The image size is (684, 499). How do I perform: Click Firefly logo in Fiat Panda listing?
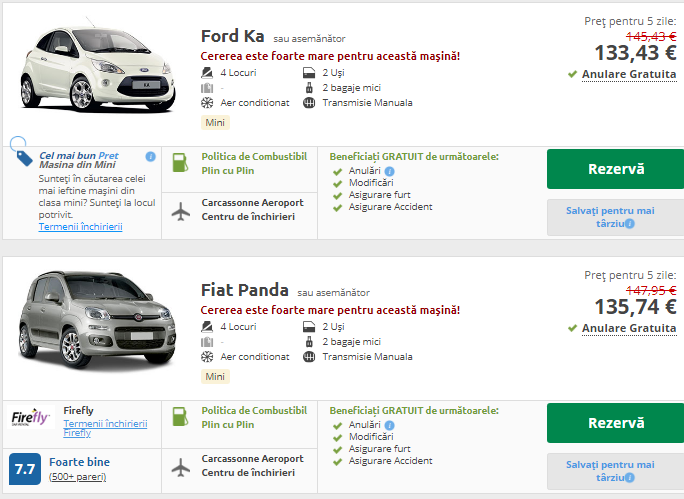(x=30, y=418)
